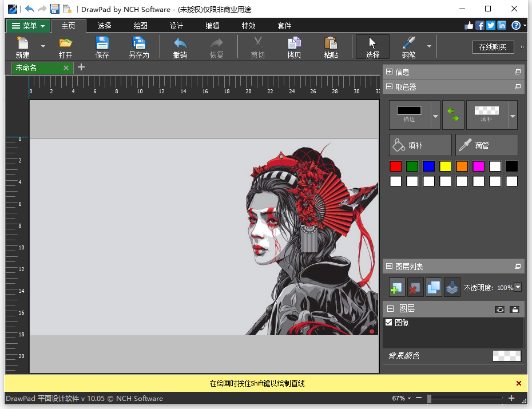Viewport: 532px width, 409px height.
Task: Open the 描边 stroke color dropdown arrow
Action: click(436, 116)
